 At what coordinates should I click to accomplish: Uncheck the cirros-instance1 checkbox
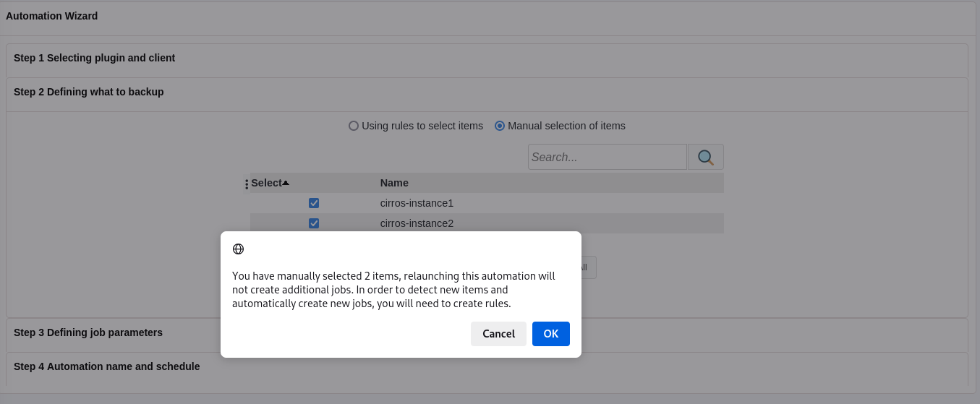pyautogui.click(x=314, y=203)
